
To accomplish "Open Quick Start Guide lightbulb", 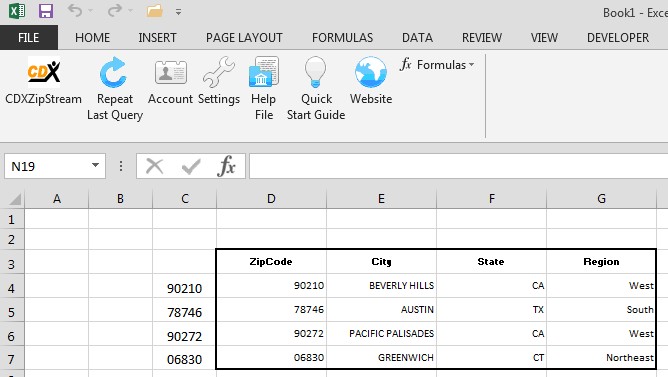I will (316, 89).
